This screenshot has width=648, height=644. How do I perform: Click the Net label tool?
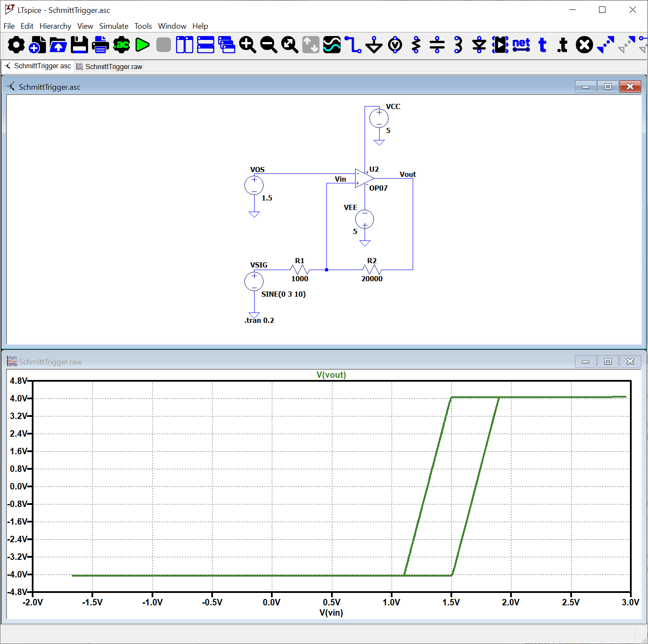(x=521, y=45)
